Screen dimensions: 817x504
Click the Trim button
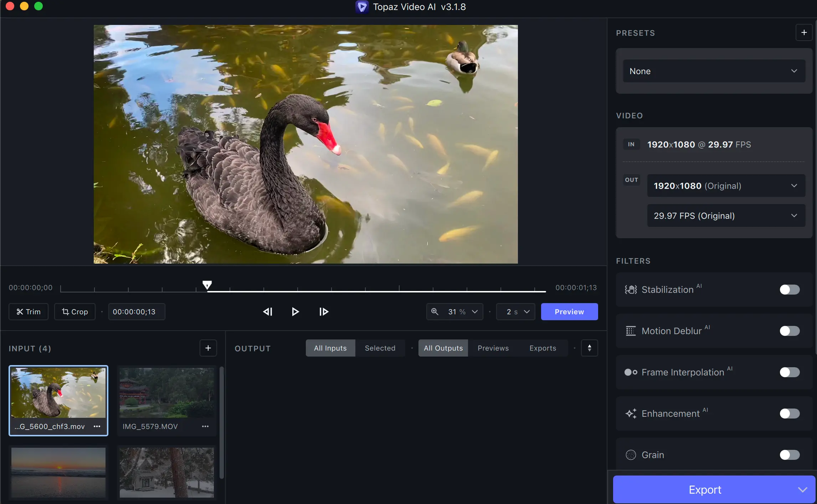(29, 312)
